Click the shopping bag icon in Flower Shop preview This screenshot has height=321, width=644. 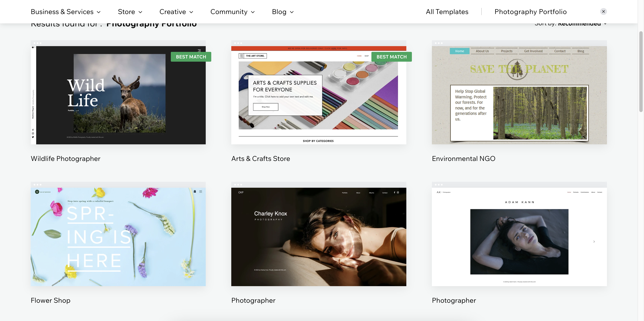point(195,192)
